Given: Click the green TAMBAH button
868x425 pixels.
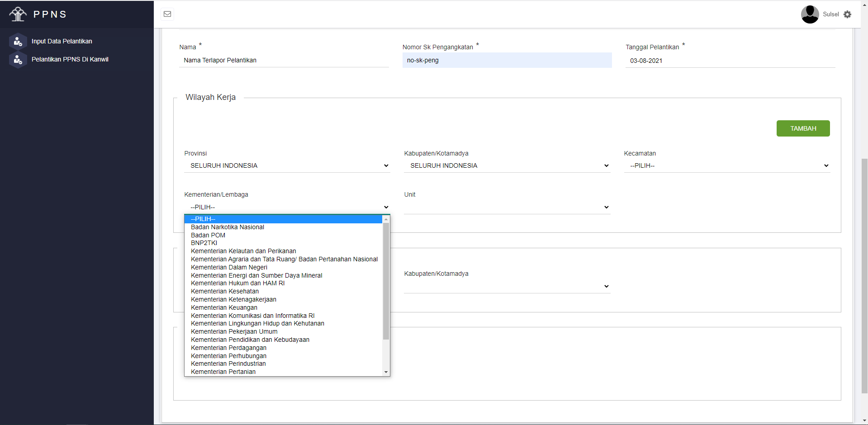Looking at the screenshot, I should pos(803,128).
